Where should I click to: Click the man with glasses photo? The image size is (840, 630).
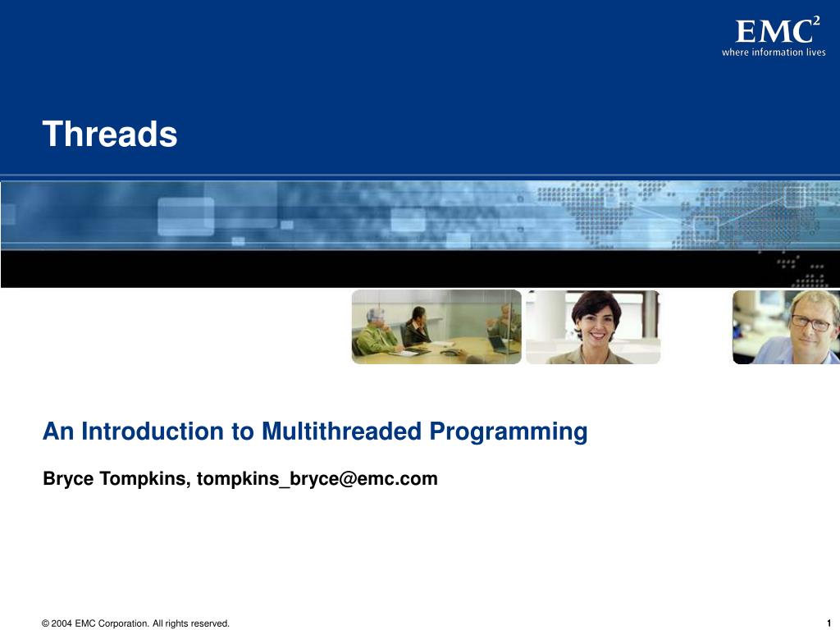[786, 326]
